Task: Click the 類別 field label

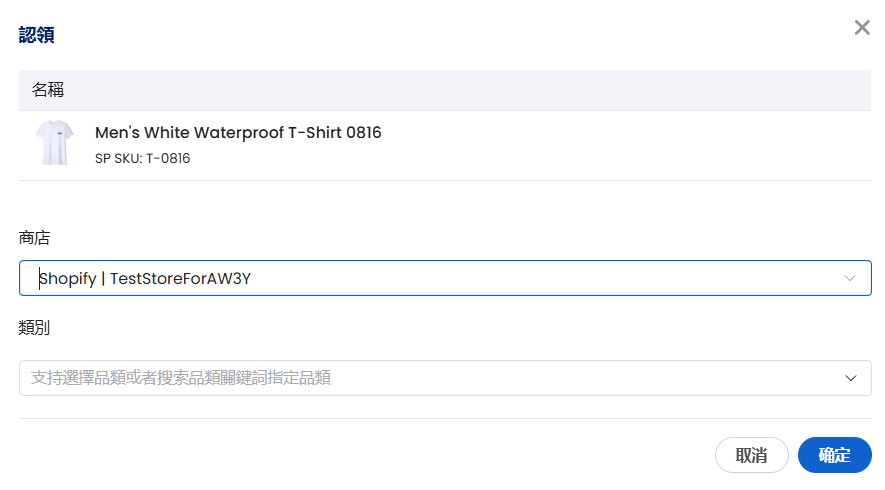Action: click(x=34, y=327)
